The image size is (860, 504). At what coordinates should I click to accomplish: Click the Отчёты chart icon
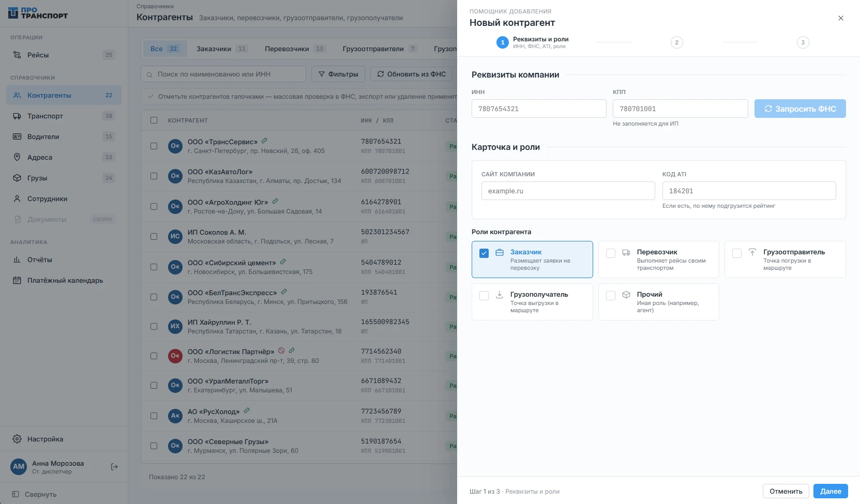(17, 259)
